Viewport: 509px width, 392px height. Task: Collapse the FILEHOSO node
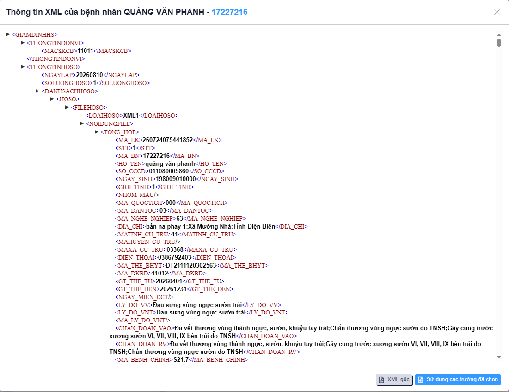[x=67, y=107]
